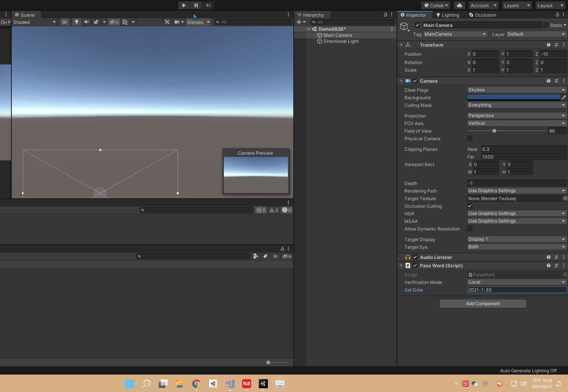Open the Gizmos dropdown arrow
The image size is (568, 392).
pyautogui.click(x=208, y=22)
